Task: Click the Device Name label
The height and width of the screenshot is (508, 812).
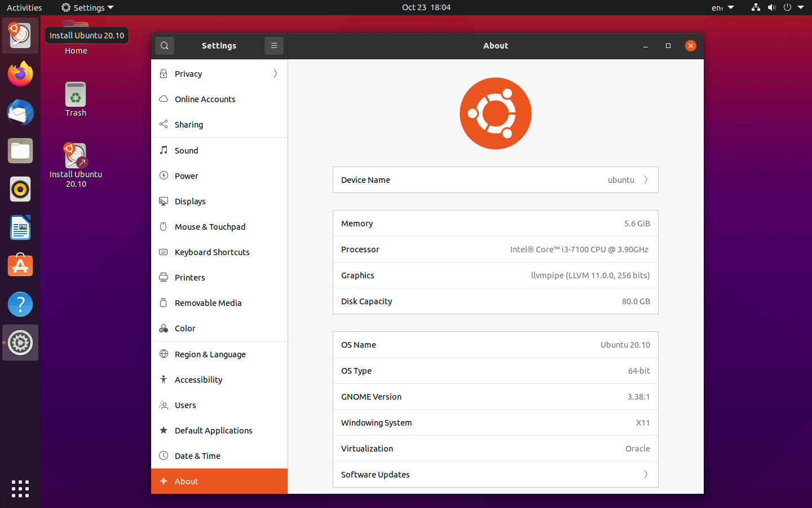Action: click(365, 180)
